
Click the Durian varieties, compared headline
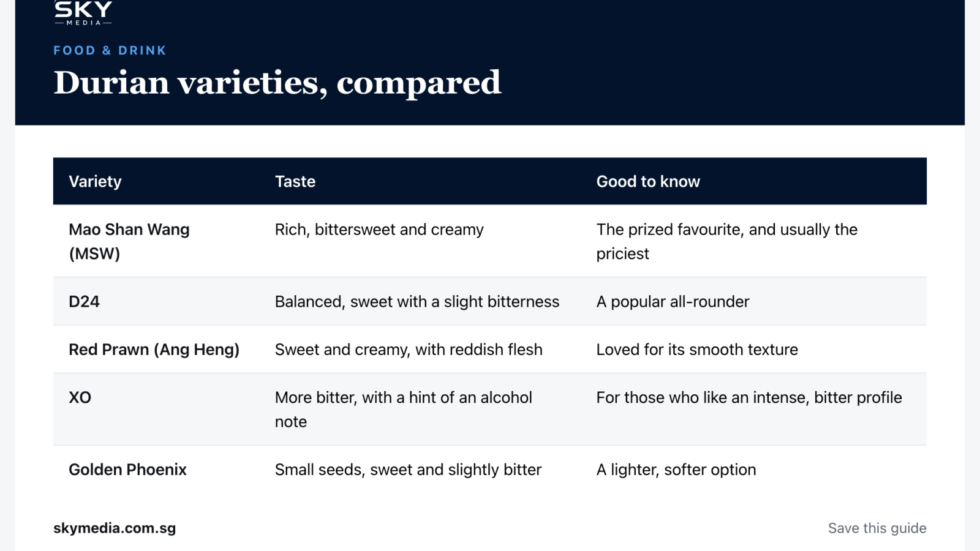click(x=277, y=83)
